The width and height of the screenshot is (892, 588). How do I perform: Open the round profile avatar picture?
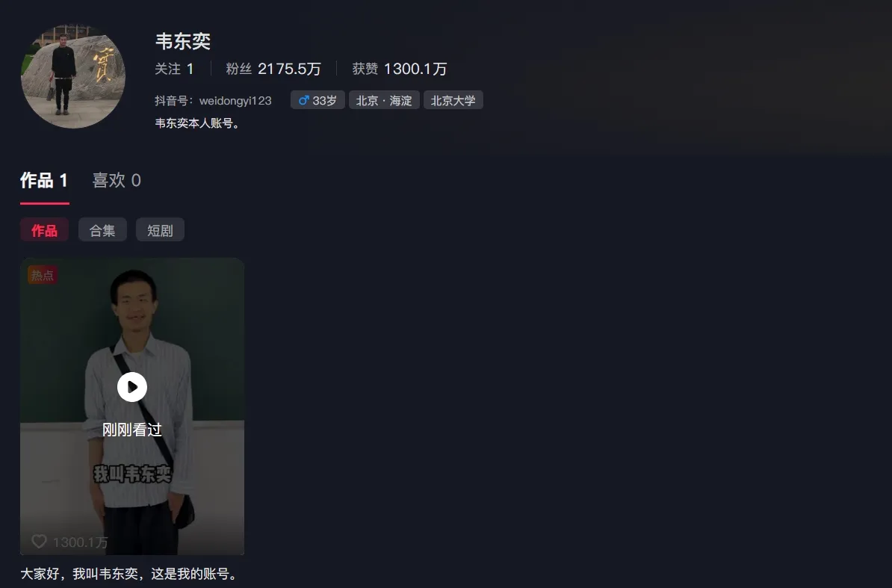(x=72, y=76)
